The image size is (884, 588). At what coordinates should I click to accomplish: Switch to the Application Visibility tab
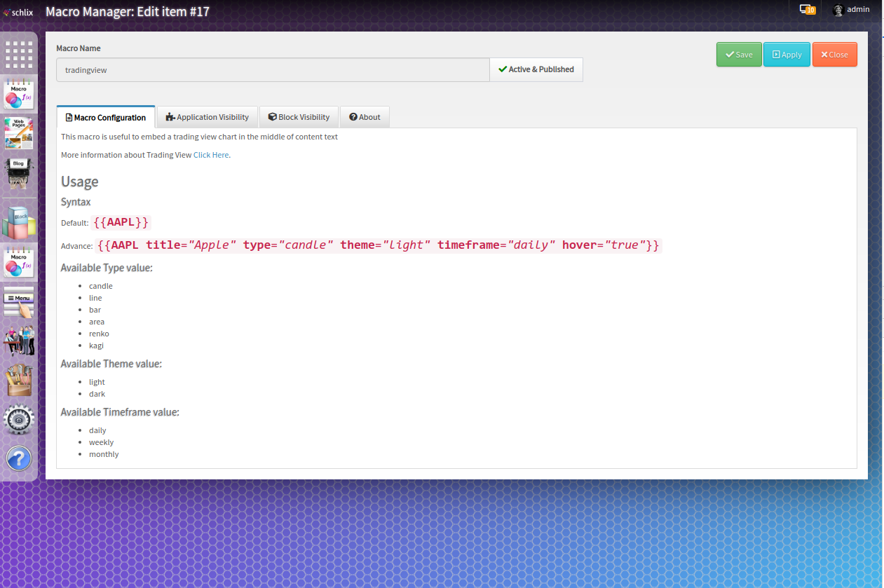click(208, 117)
